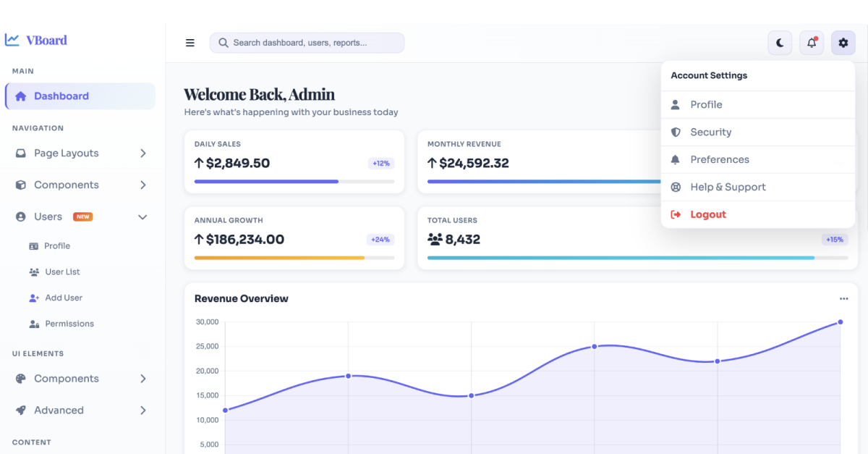Viewport: 868px width, 454px height.
Task: Click the Add User sidebar icon
Action: point(34,298)
